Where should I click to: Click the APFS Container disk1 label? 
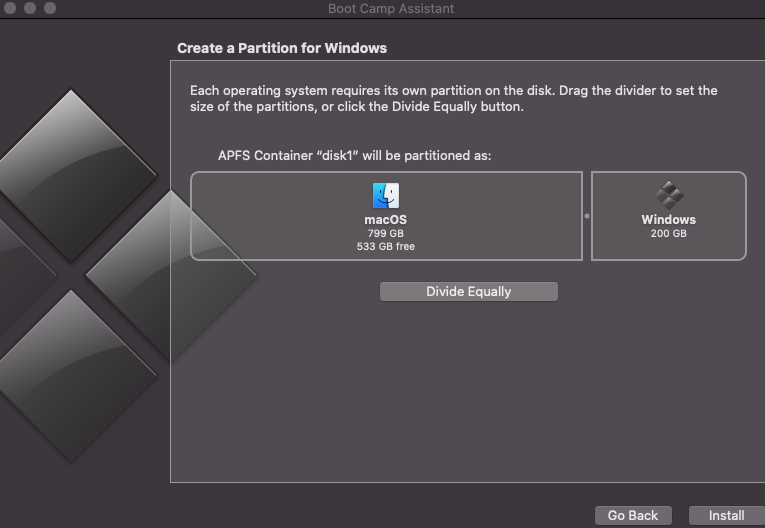[x=354, y=155]
